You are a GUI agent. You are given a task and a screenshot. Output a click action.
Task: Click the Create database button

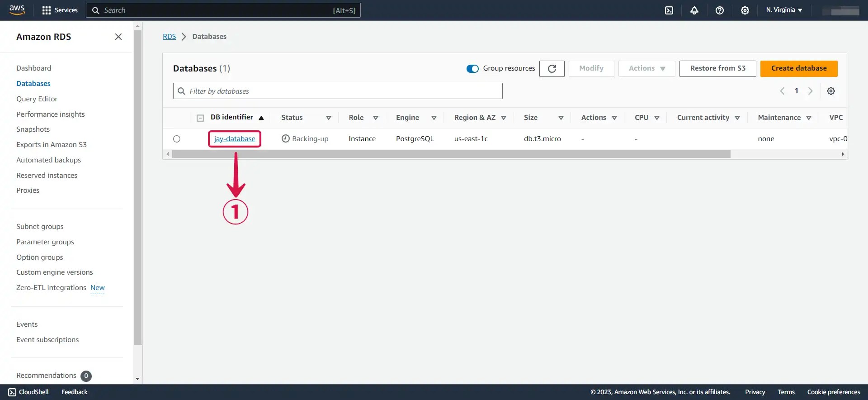click(799, 68)
